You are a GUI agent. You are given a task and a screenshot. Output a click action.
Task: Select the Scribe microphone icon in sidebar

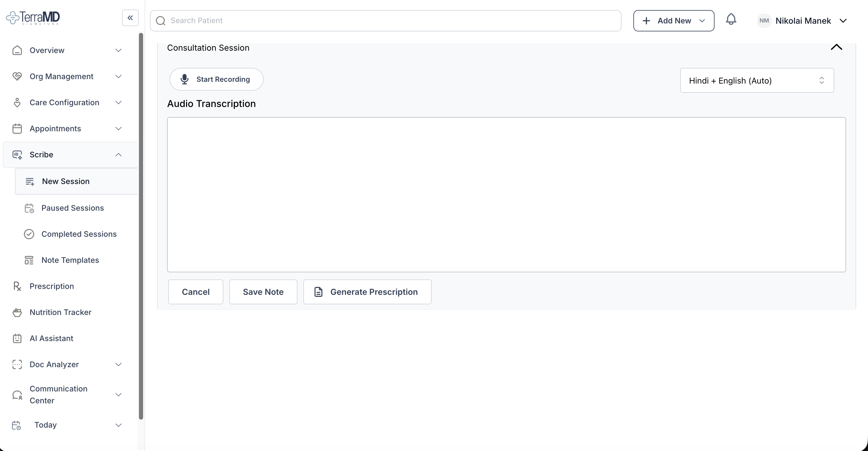[17, 155]
